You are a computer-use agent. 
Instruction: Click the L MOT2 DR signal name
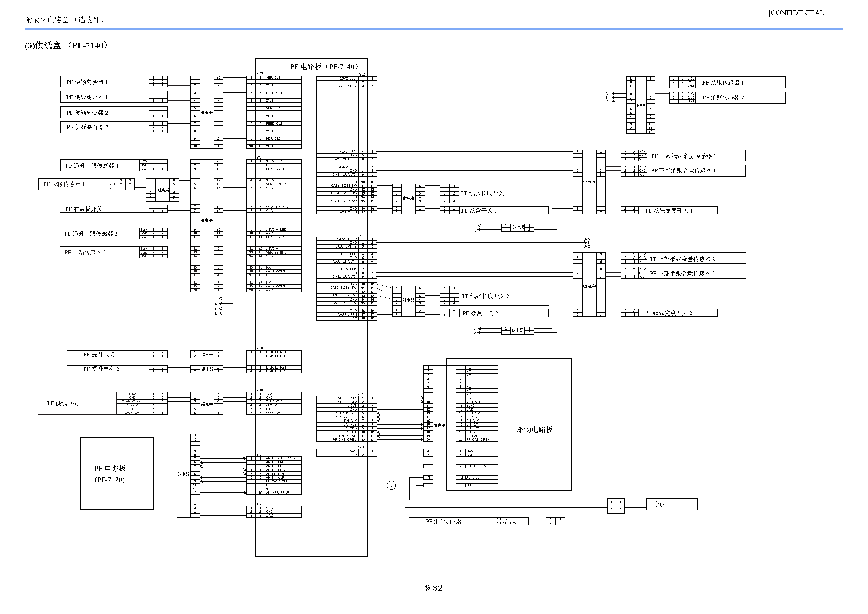coord(276,371)
